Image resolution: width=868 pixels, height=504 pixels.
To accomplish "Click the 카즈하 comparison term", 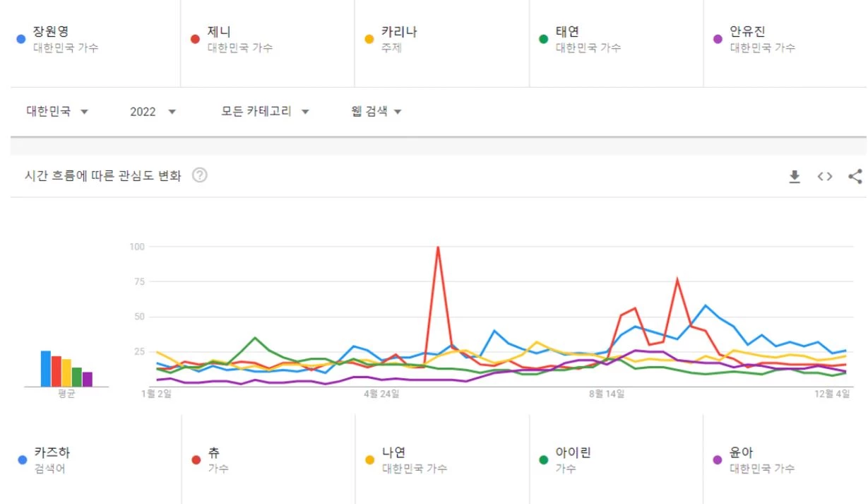I will pos(52,452).
